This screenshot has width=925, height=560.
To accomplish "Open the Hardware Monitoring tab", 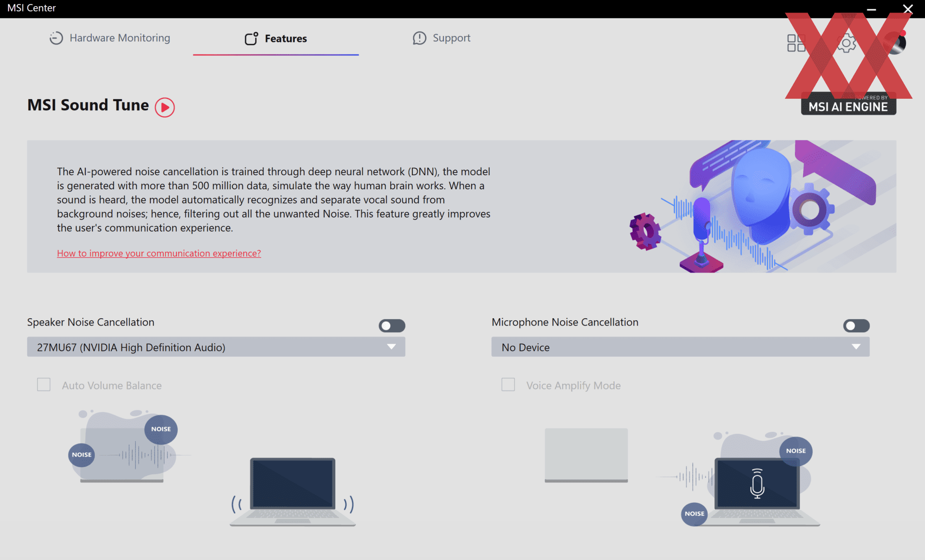I will [110, 38].
